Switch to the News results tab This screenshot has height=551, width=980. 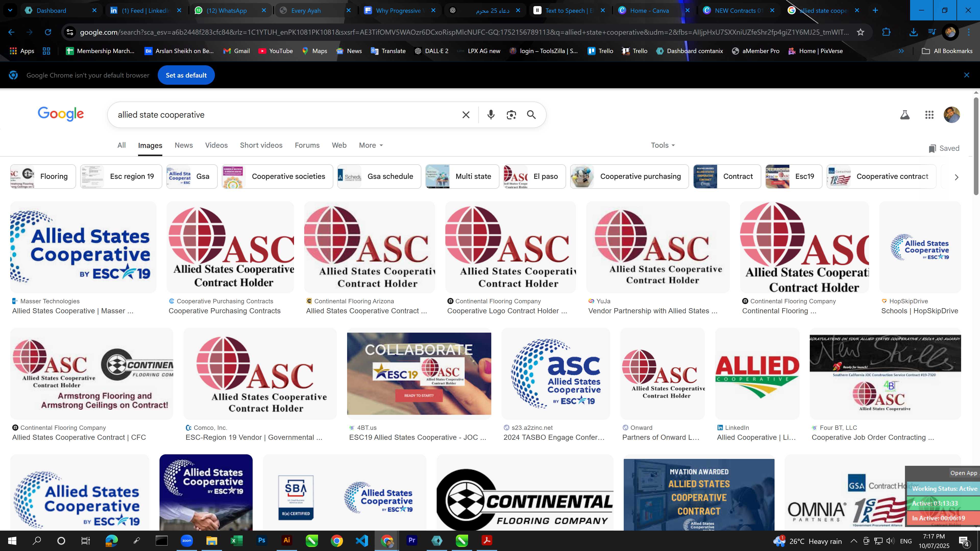184,145
